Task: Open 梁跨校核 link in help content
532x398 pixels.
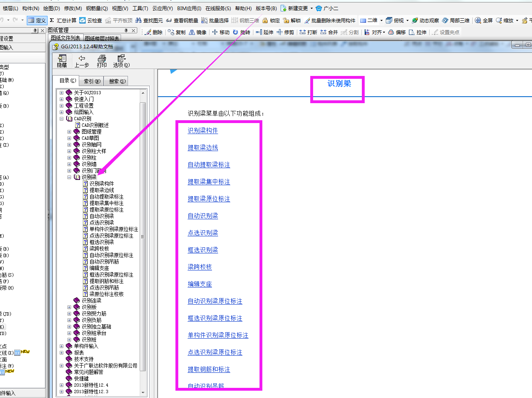Action: [x=200, y=267]
